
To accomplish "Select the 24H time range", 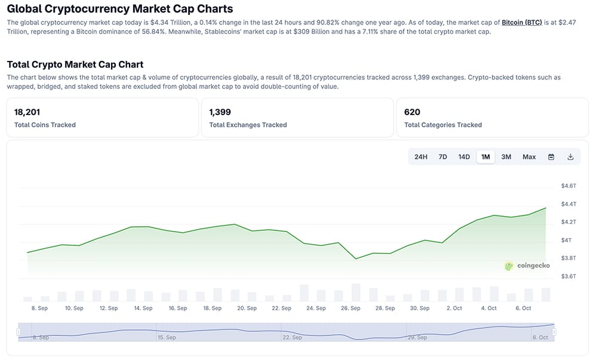I will [421, 157].
